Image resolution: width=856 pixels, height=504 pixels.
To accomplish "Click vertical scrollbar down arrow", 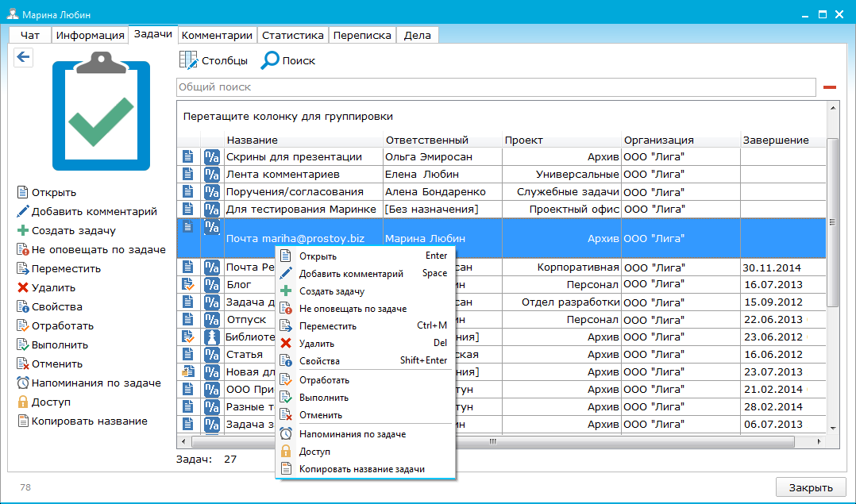I will tap(833, 428).
